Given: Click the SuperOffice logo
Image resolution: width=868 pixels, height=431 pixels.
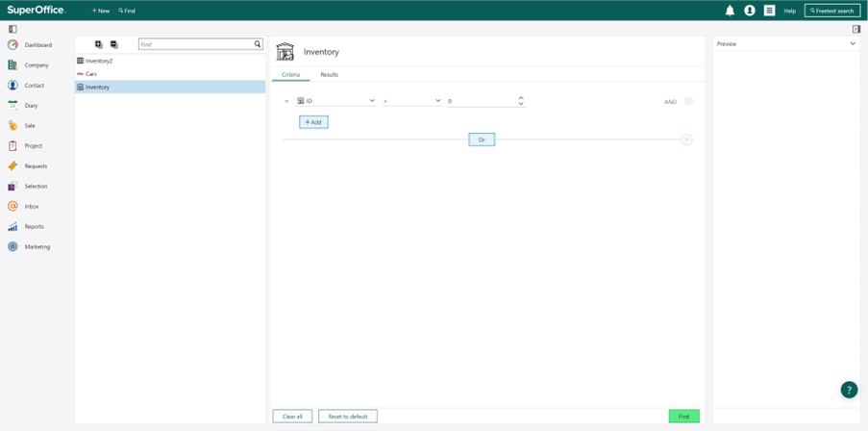Looking at the screenshot, I should pyautogui.click(x=37, y=10).
